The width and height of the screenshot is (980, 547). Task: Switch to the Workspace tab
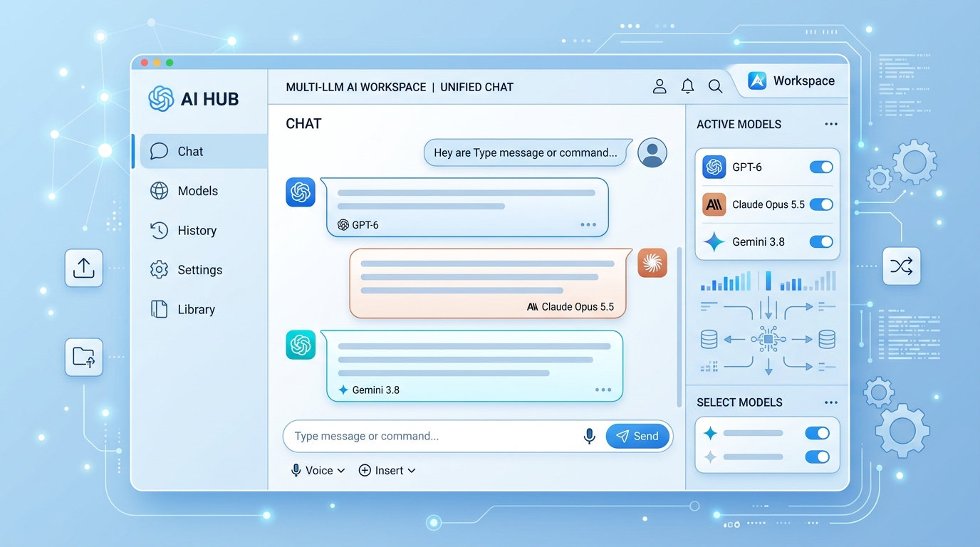791,81
